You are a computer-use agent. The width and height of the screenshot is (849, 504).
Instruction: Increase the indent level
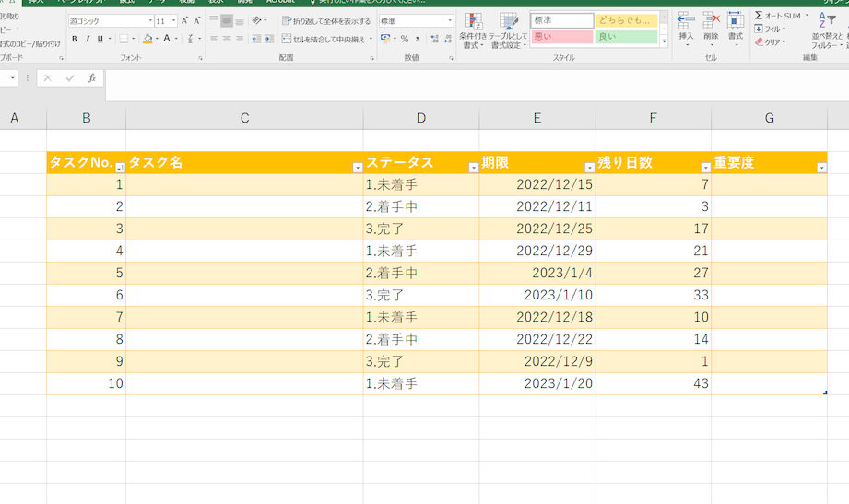tap(269, 39)
